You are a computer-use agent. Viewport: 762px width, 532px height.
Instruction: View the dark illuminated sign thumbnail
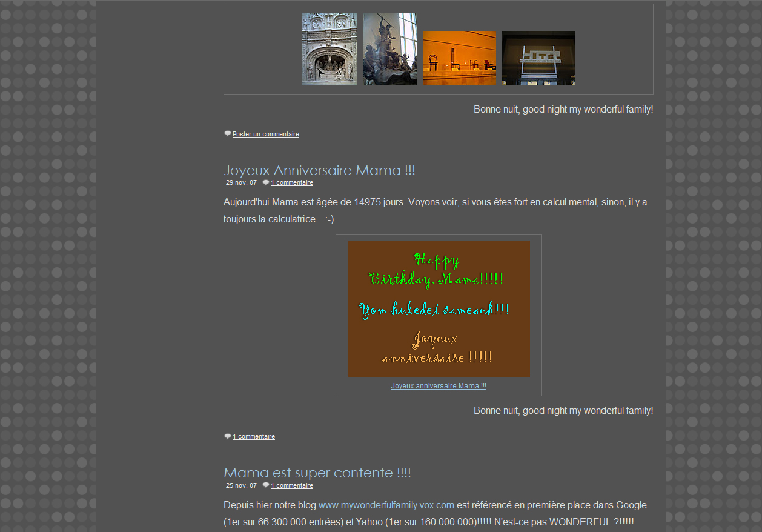click(x=538, y=58)
